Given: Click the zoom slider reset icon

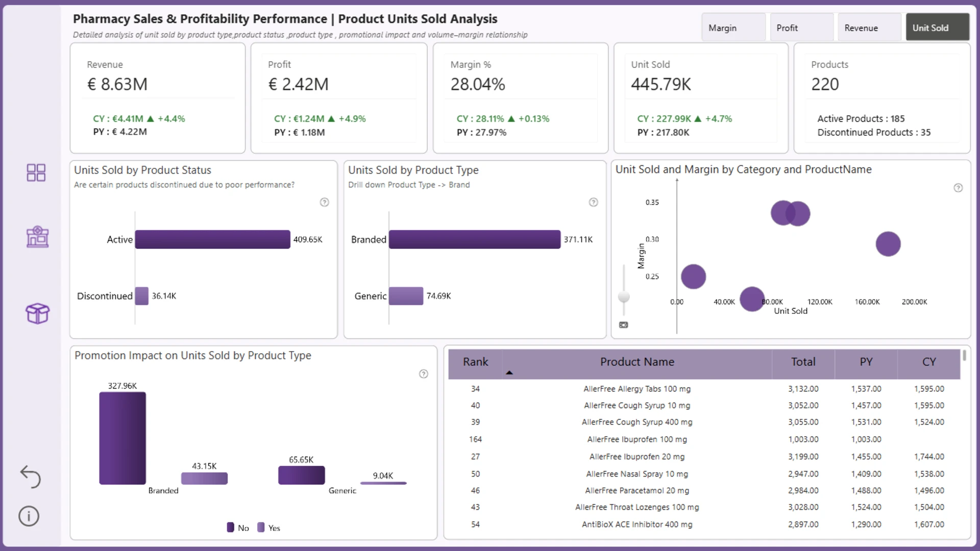Looking at the screenshot, I should [x=624, y=325].
